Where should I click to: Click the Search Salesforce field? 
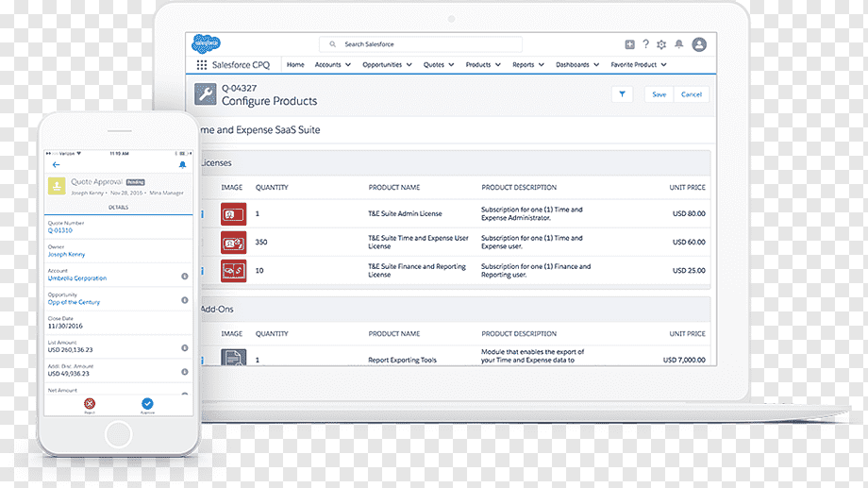pos(421,44)
